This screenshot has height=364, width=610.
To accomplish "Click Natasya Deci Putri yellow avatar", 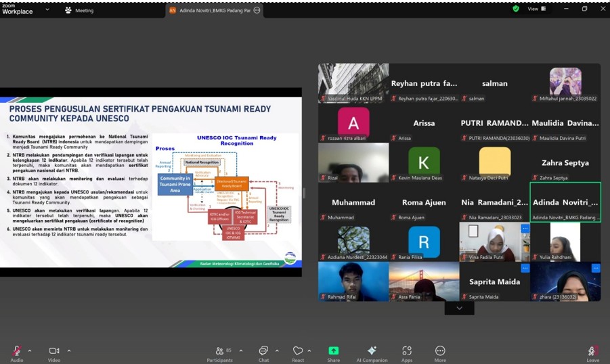I will pos(495,162).
